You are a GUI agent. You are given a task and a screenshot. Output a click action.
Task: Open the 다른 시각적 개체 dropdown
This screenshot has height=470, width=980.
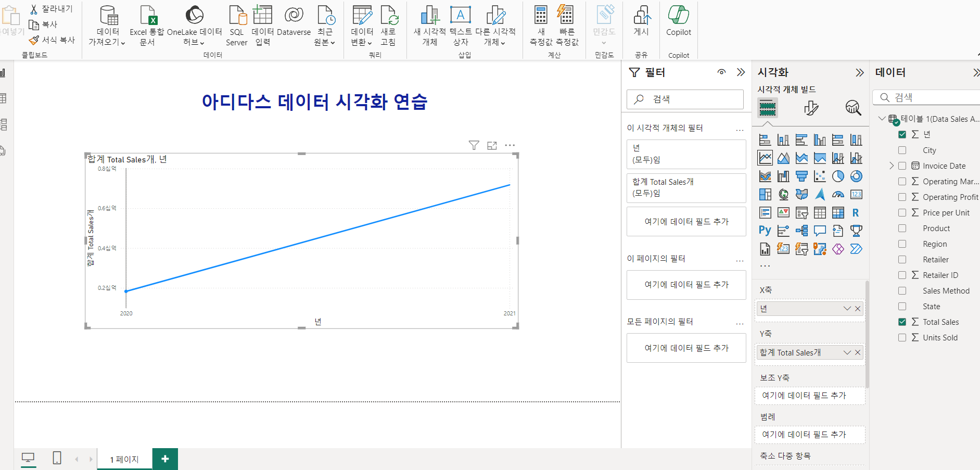pyautogui.click(x=495, y=26)
